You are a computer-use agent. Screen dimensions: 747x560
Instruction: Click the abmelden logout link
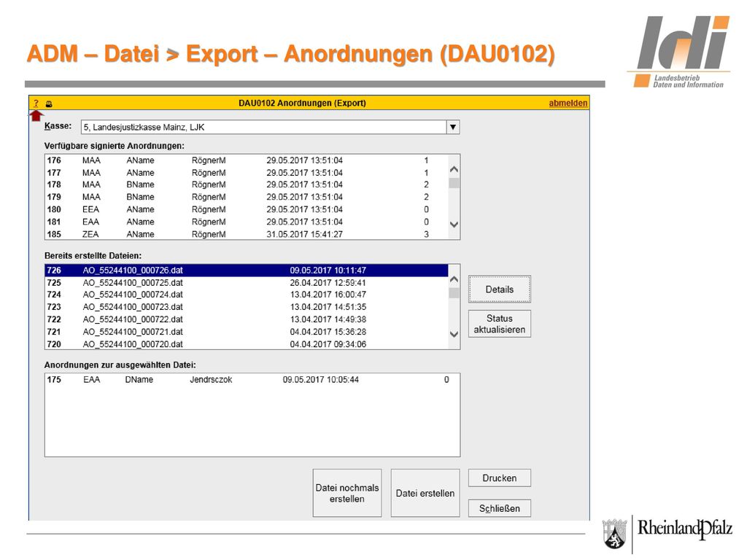(x=568, y=103)
